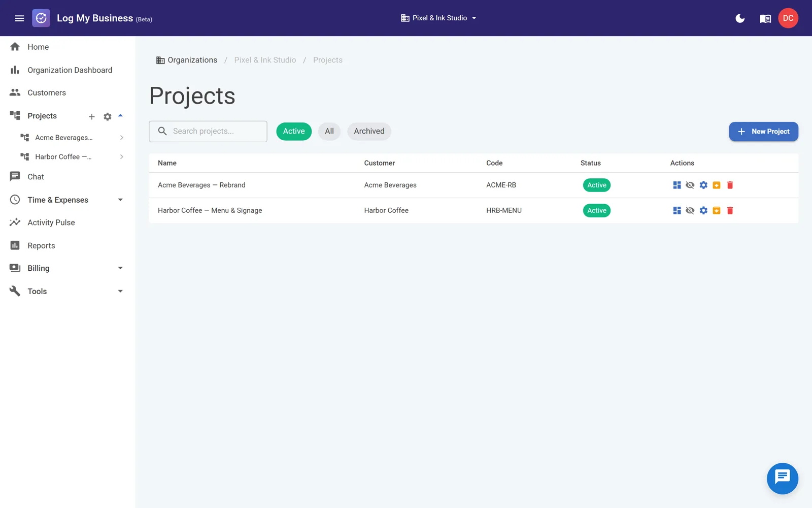Click the Log My Business logo icon
This screenshot has width=812, height=508.
coord(41,18)
